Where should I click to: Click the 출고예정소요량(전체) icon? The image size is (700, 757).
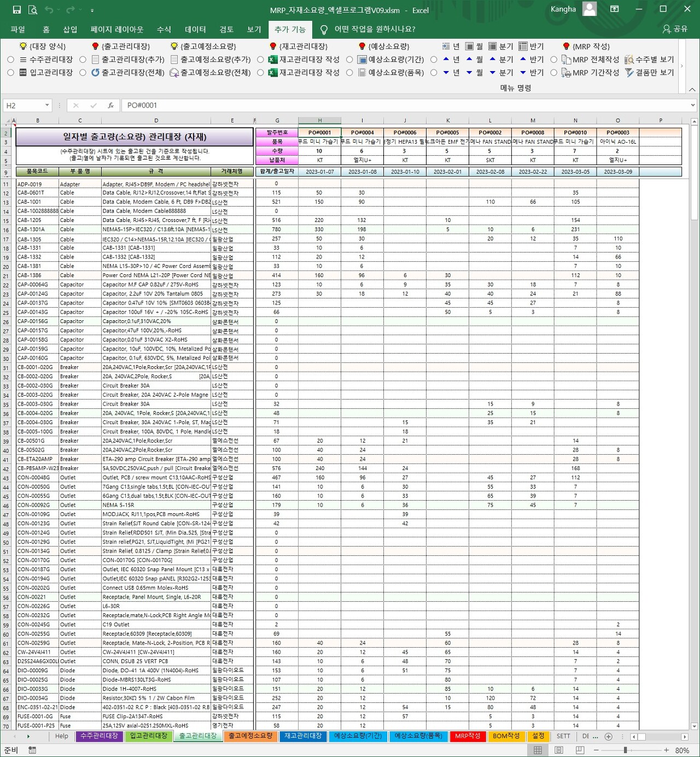pyautogui.click(x=174, y=72)
